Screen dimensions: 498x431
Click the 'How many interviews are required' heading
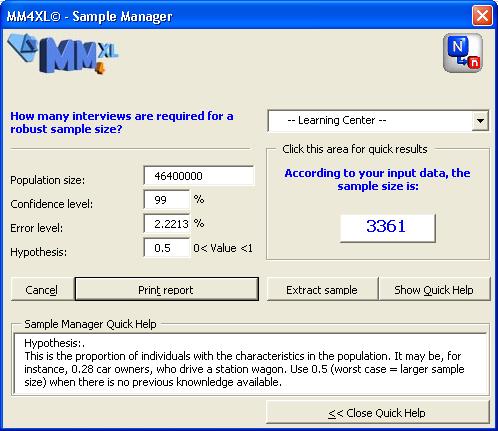122,122
